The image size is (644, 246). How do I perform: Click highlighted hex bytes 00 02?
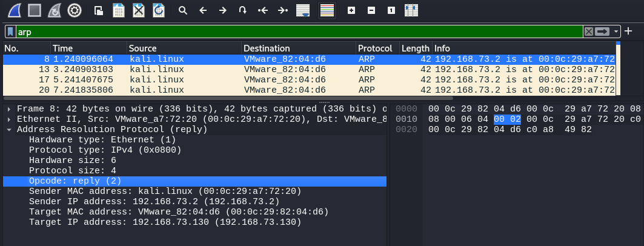tap(507, 119)
